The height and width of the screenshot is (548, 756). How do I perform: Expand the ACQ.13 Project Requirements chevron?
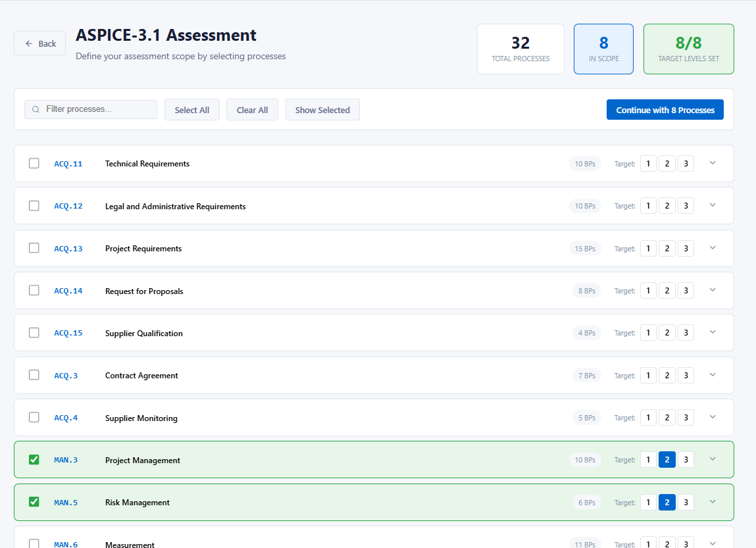pos(713,248)
